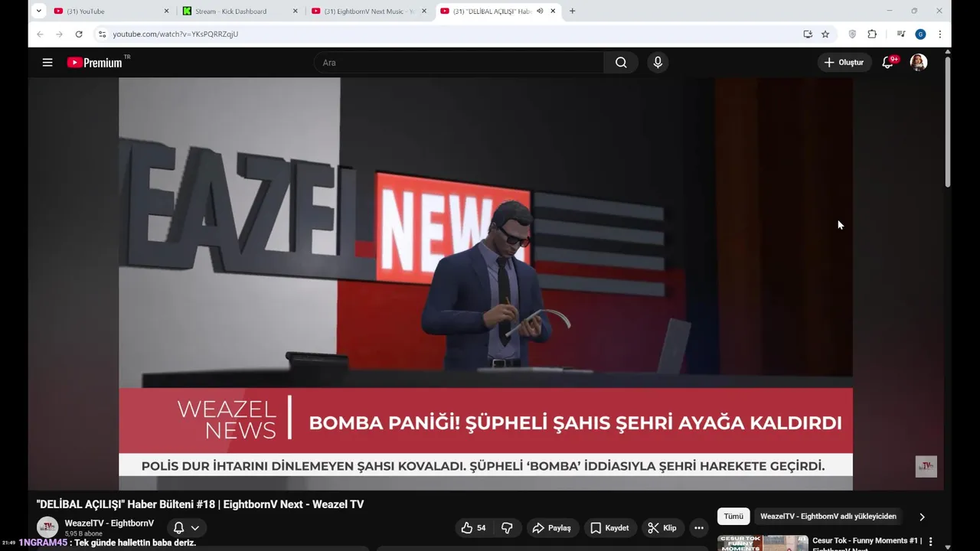
Task: Select the Tümü filter chip
Action: (x=733, y=517)
